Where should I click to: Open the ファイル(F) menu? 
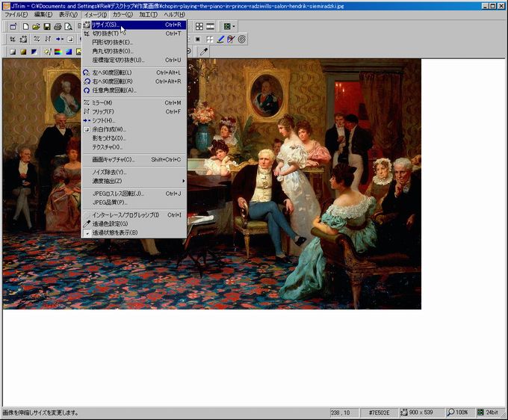pos(16,15)
